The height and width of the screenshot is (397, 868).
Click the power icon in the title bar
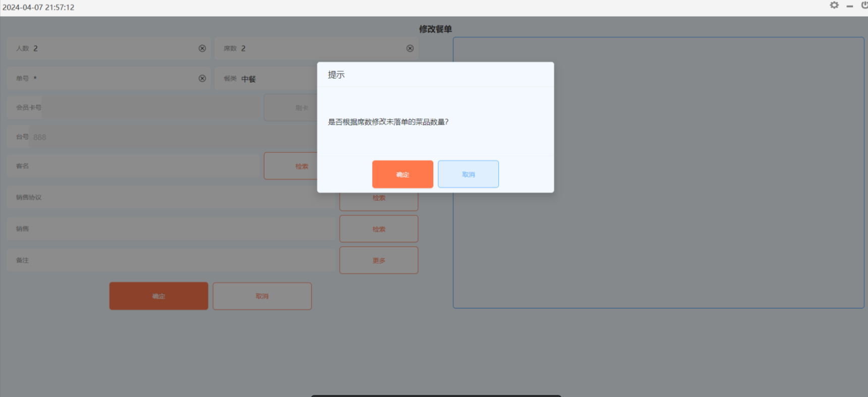[864, 6]
